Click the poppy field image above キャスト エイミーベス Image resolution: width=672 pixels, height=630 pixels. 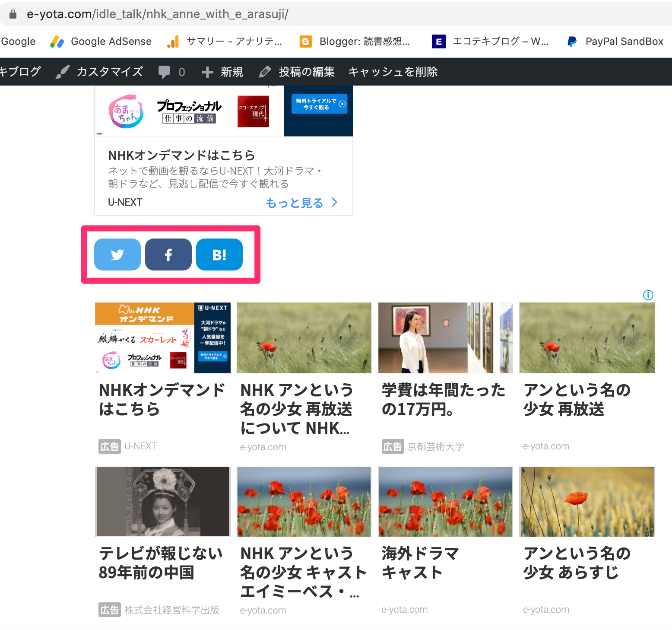pyautogui.click(x=304, y=502)
